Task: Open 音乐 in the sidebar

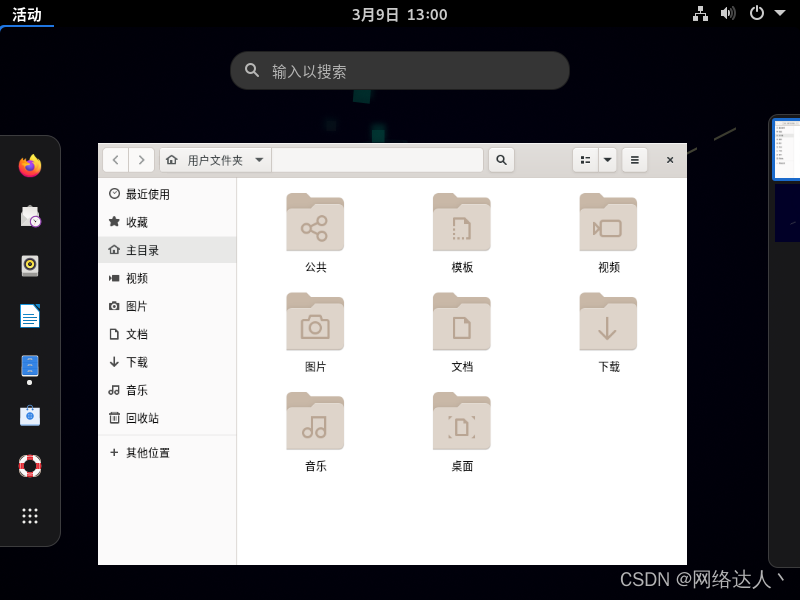Action: [167, 390]
